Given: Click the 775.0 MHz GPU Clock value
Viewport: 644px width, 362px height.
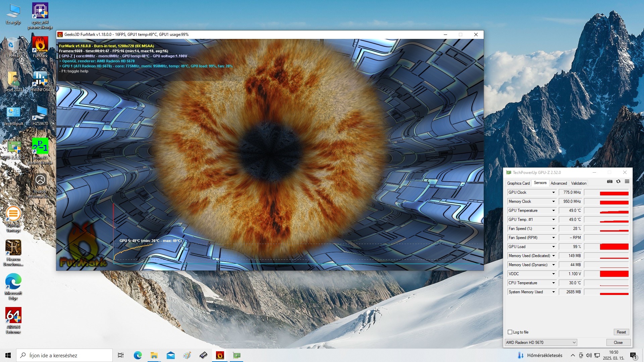Looking at the screenshot, I should pyautogui.click(x=571, y=192).
